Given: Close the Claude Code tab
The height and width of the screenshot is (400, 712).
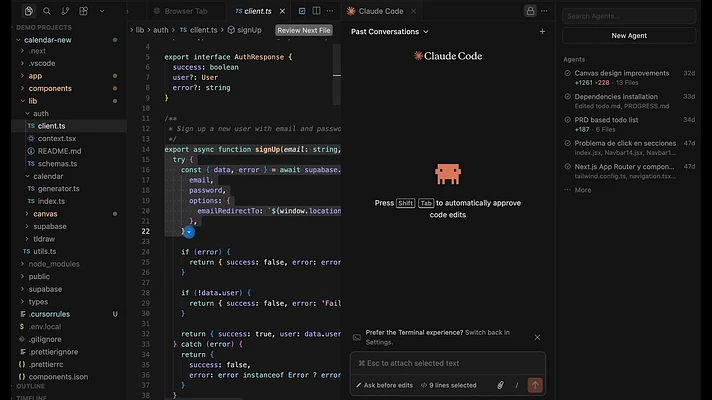Looking at the screenshot, I should coord(413,11).
